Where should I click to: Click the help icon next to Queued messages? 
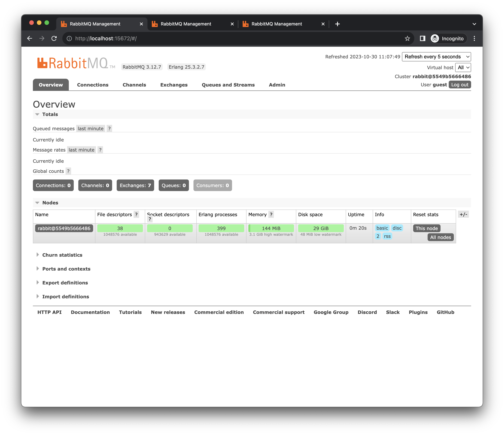coord(109,129)
